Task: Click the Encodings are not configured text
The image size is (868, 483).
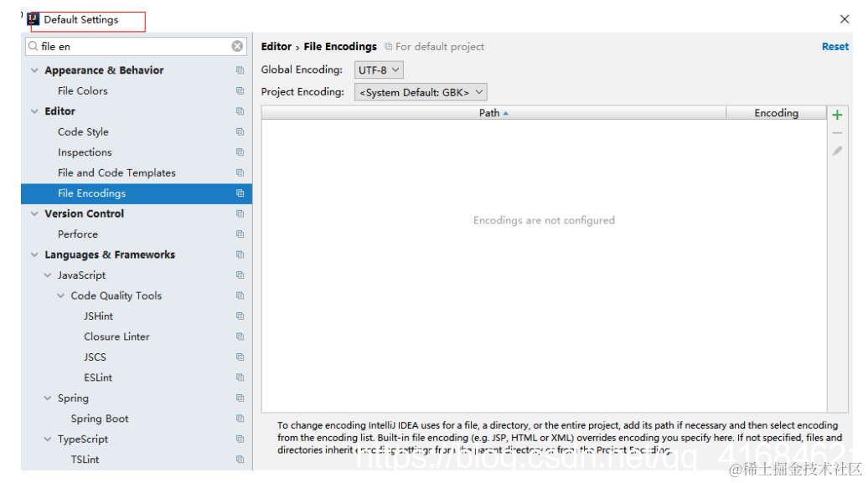Action: point(544,220)
